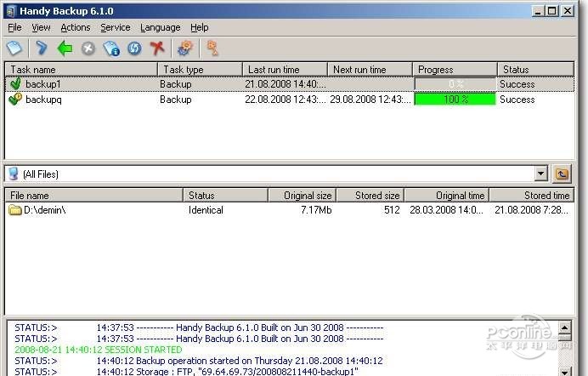The height and width of the screenshot is (376, 588).
Task: Open settings with the gears icon
Action: tap(185, 48)
